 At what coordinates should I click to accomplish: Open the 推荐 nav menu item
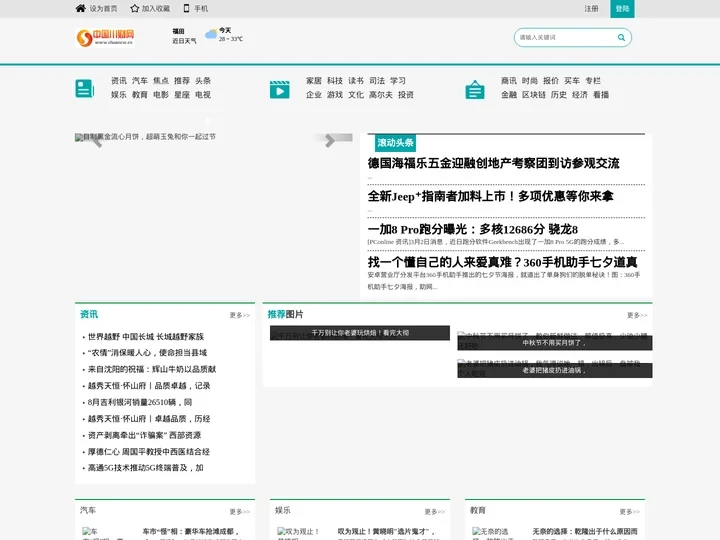point(182,81)
